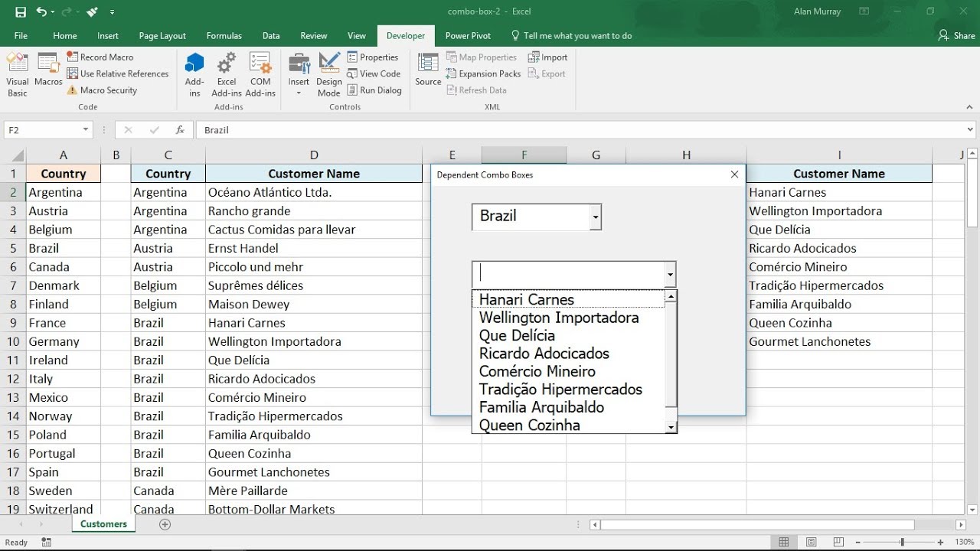Open the Formulas ribbon tab

tap(224, 35)
